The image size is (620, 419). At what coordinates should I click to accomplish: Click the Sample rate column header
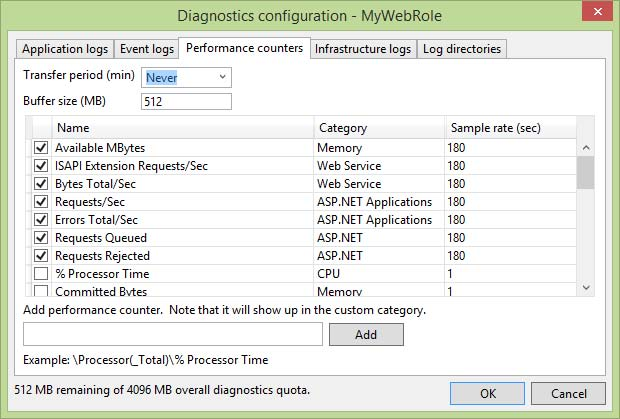510,128
